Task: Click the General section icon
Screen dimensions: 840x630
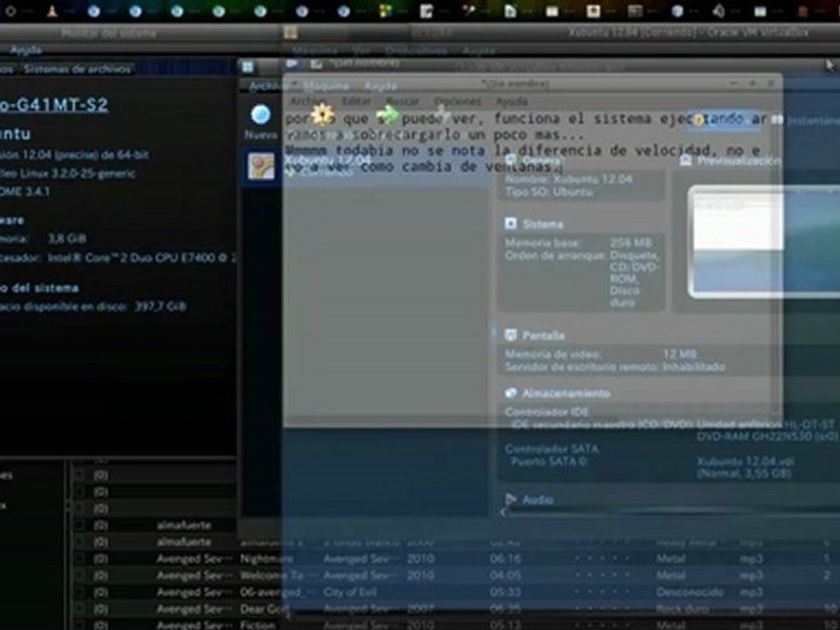Action: pyautogui.click(x=510, y=159)
